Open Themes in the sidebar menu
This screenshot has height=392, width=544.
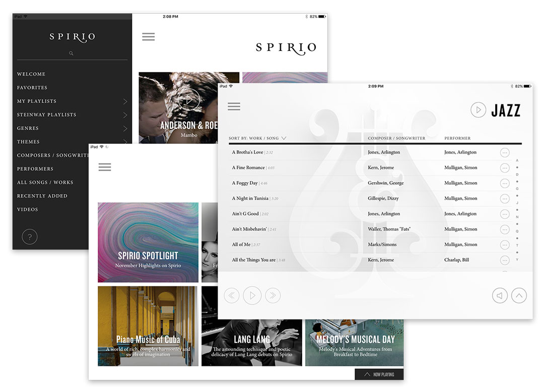pos(28,142)
